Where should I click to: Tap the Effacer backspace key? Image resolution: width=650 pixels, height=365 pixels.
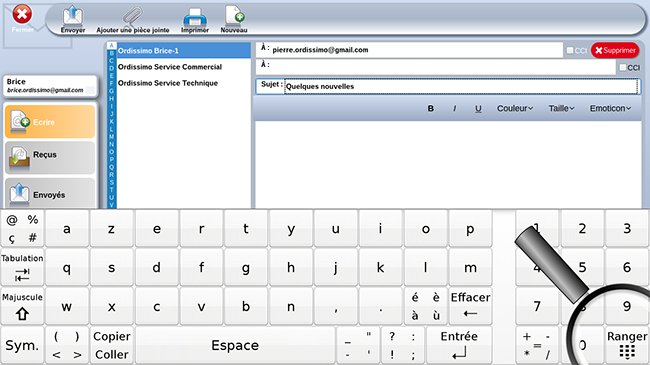[x=470, y=307]
